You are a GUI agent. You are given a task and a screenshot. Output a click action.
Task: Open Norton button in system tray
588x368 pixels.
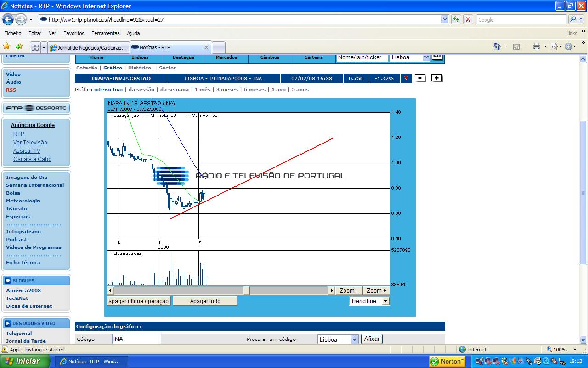tap(447, 362)
